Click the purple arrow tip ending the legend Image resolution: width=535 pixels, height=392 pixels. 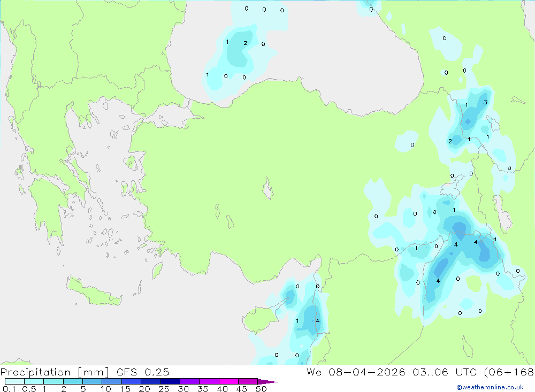click(x=267, y=381)
